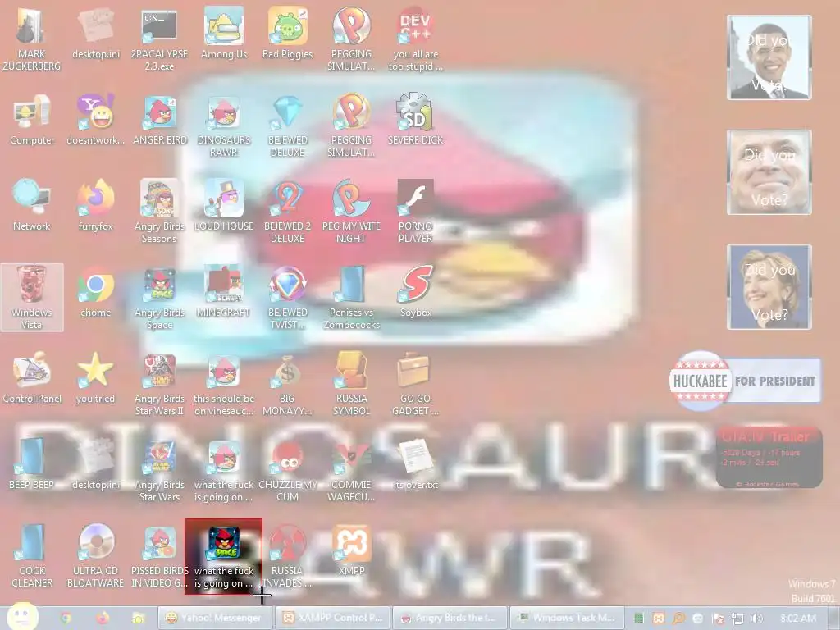This screenshot has width=840, height=630.
Task: Select the 'you tried' star icon
Action: [x=95, y=378]
